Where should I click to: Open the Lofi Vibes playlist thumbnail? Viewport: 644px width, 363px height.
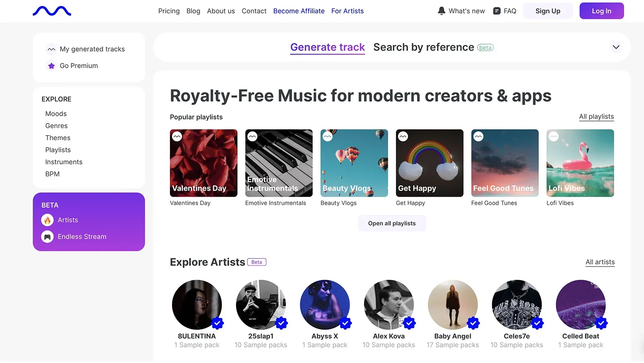click(580, 163)
